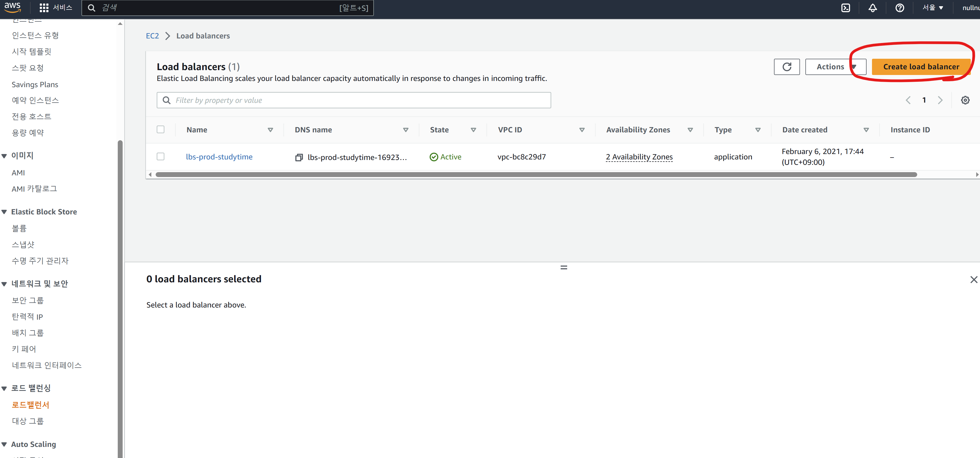
Task: Open the help question mark icon
Action: click(899, 8)
